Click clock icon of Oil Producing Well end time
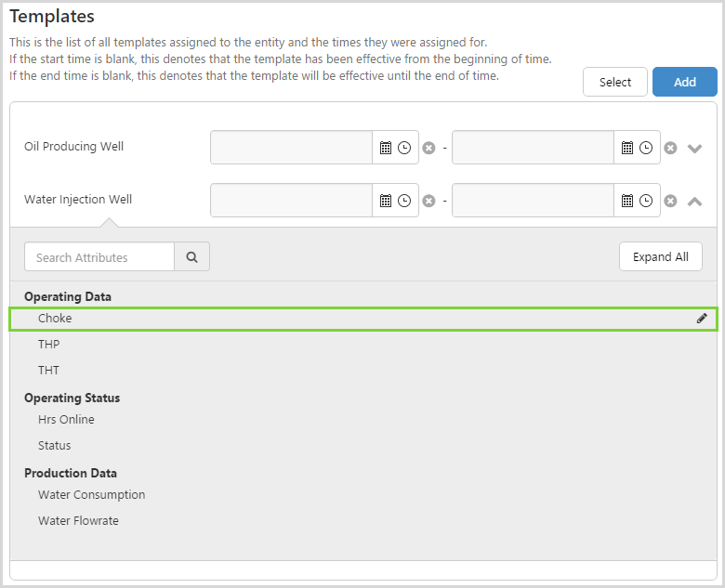 (646, 148)
